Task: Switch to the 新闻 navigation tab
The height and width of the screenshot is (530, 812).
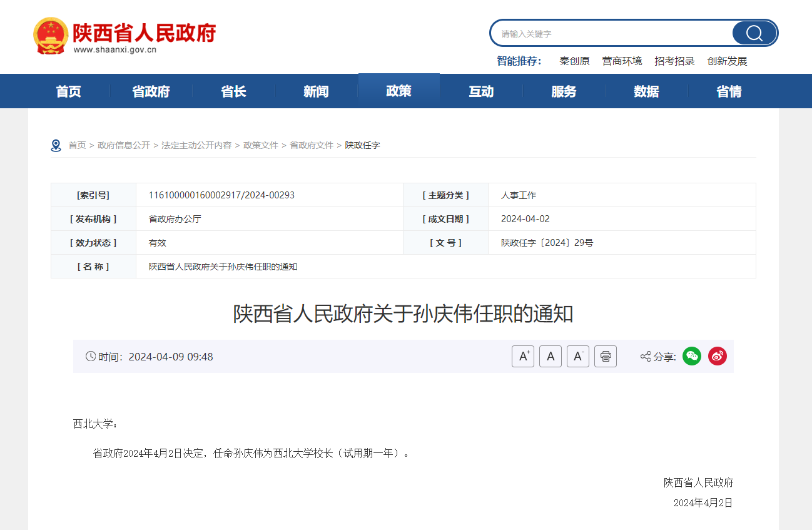Action: pos(316,91)
